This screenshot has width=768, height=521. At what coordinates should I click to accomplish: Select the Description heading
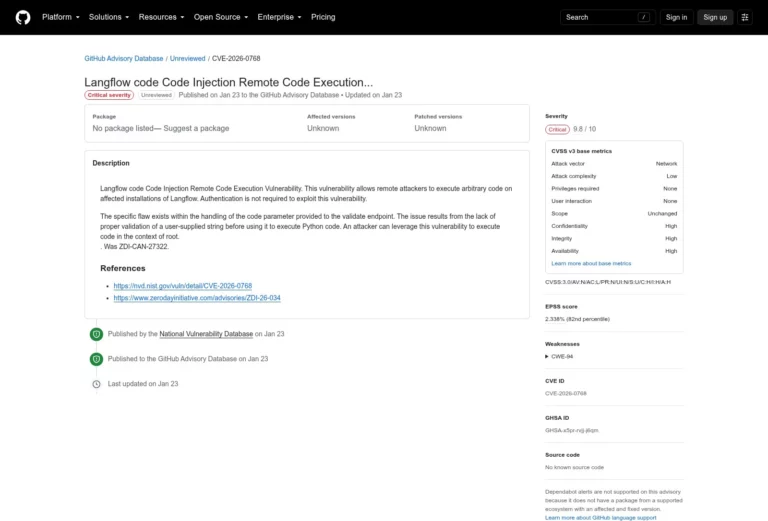[x=111, y=163]
